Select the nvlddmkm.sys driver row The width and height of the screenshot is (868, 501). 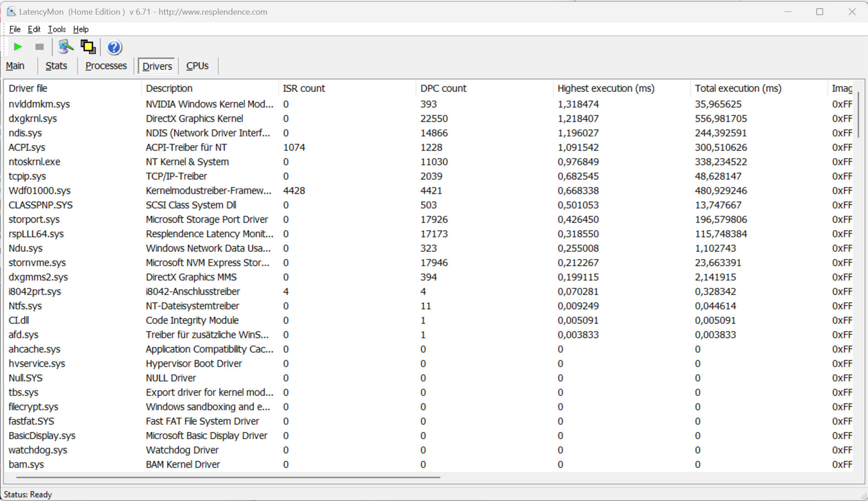[x=39, y=104]
